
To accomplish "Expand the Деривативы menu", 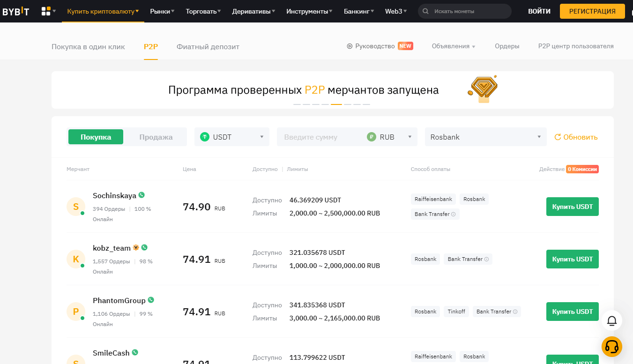I will click(254, 11).
